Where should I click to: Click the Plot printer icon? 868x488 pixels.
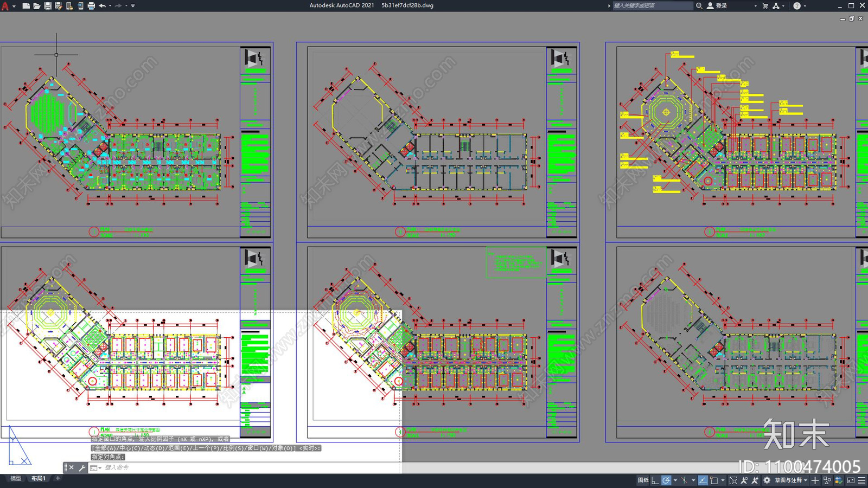pos(91,6)
